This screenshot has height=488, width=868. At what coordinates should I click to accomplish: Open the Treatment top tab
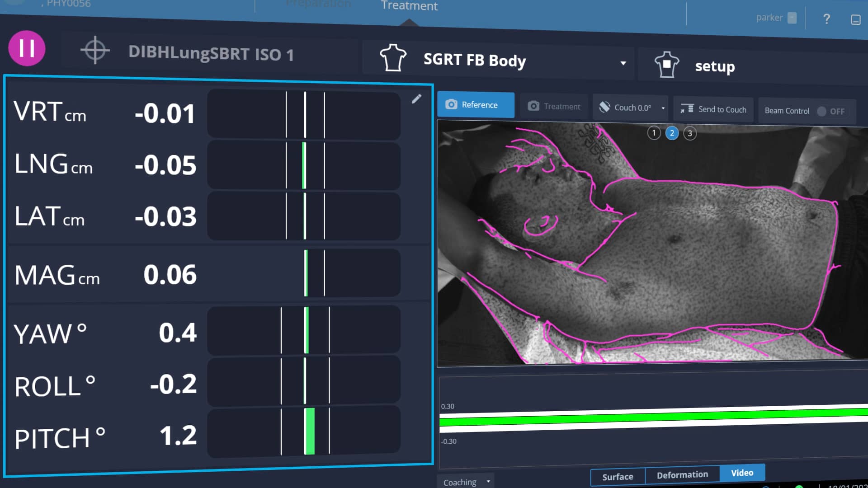(409, 6)
